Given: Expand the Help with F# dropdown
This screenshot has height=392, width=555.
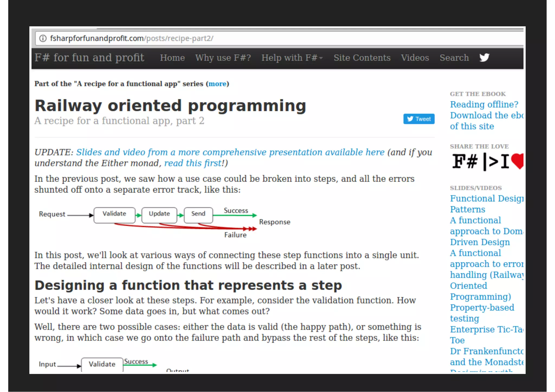Looking at the screenshot, I should click(292, 58).
